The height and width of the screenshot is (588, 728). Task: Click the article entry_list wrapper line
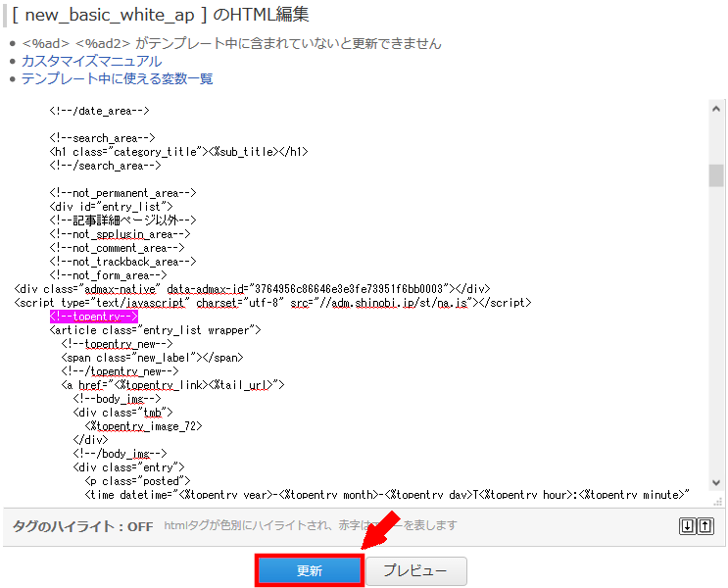click(x=155, y=330)
